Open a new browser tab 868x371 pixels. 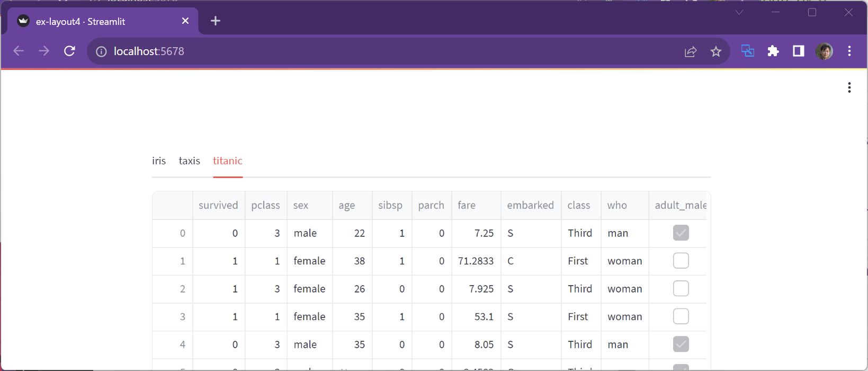tap(216, 21)
